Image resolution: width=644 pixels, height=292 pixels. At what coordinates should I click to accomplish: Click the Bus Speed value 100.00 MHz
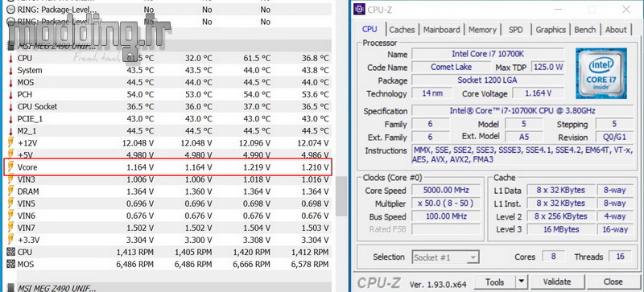[x=446, y=216]
